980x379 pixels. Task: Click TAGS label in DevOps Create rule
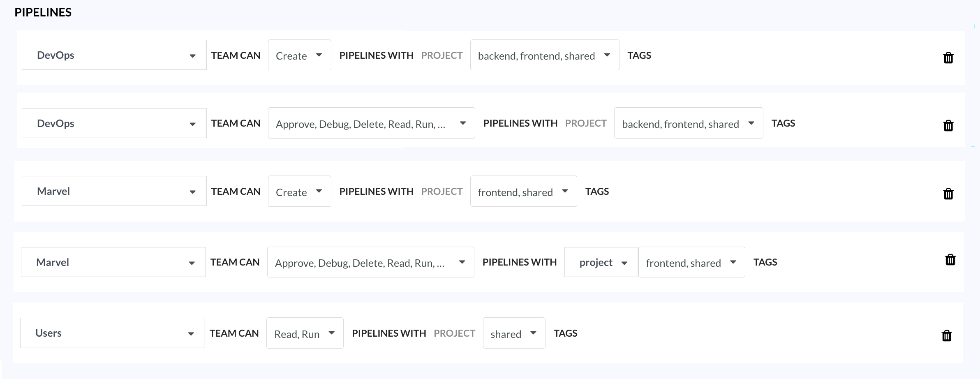point(639,55)
